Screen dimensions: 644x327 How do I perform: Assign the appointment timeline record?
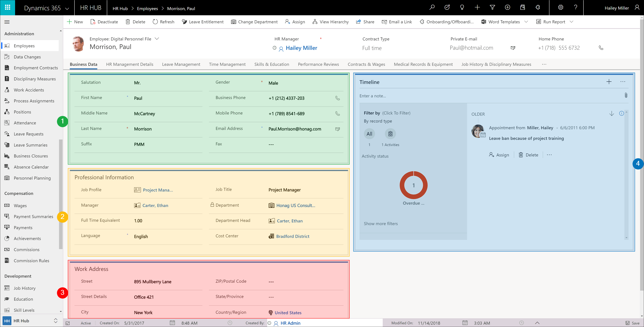(x=499, y=155)
